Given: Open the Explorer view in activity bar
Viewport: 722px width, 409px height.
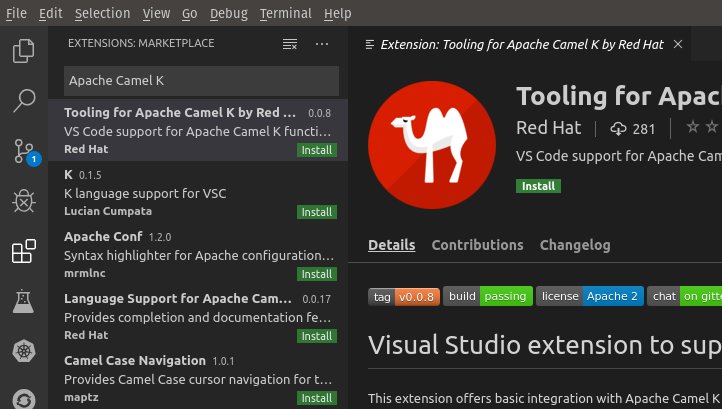Looking at the screenshot, I should [23, 51].
